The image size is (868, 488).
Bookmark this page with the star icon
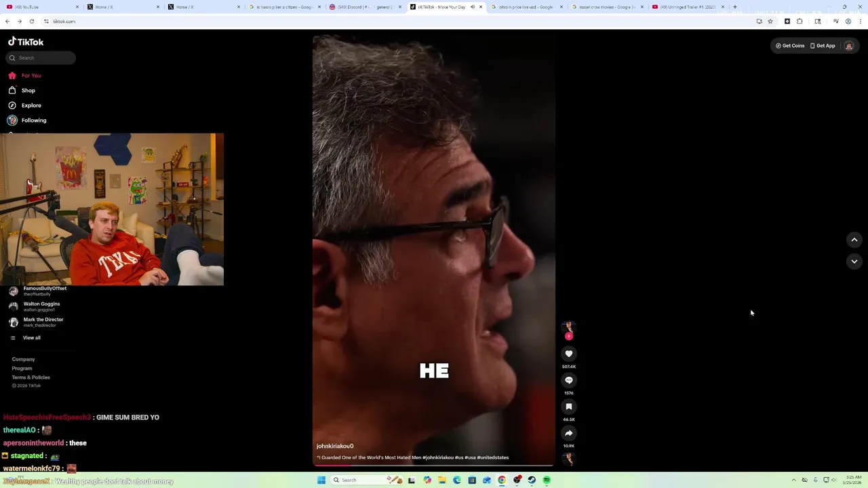coord(770,21)
